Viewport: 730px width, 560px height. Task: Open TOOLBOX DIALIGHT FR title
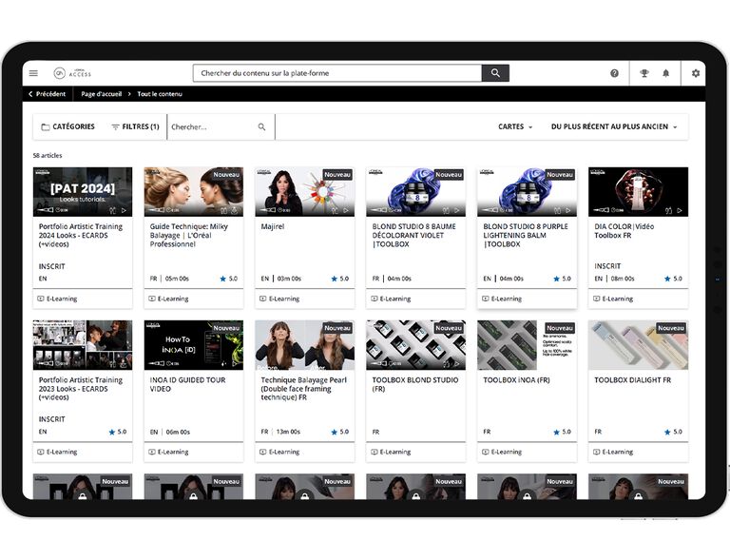[632, 380]
